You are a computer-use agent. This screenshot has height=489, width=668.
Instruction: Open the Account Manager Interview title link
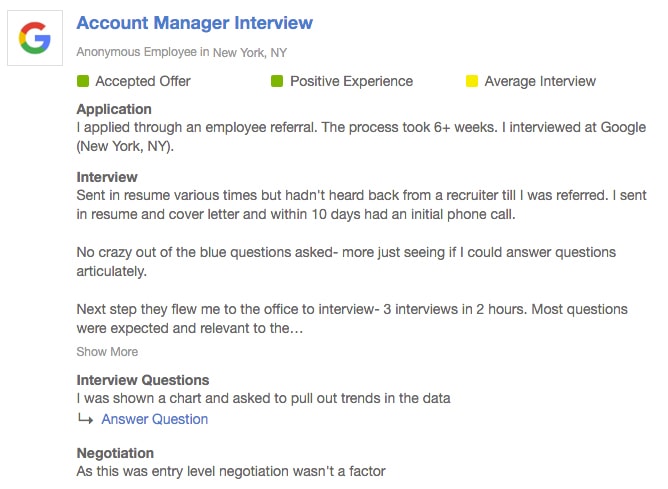195,23
